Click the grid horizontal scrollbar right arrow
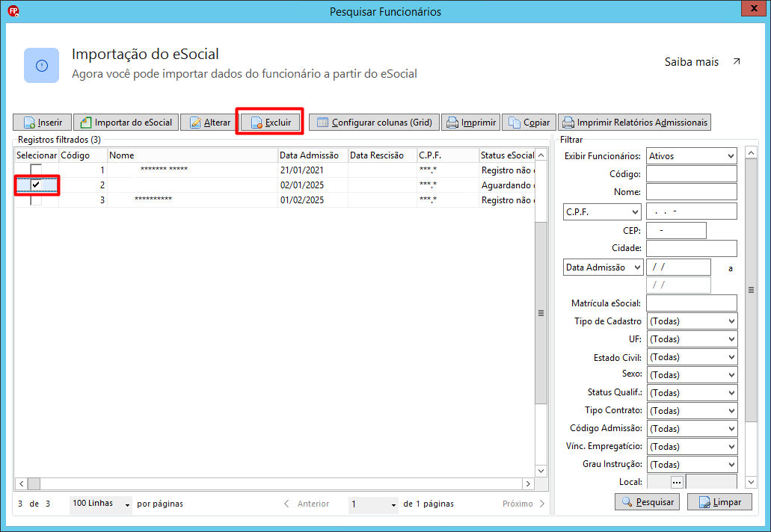Screen dimensions: 771x532 528,484
